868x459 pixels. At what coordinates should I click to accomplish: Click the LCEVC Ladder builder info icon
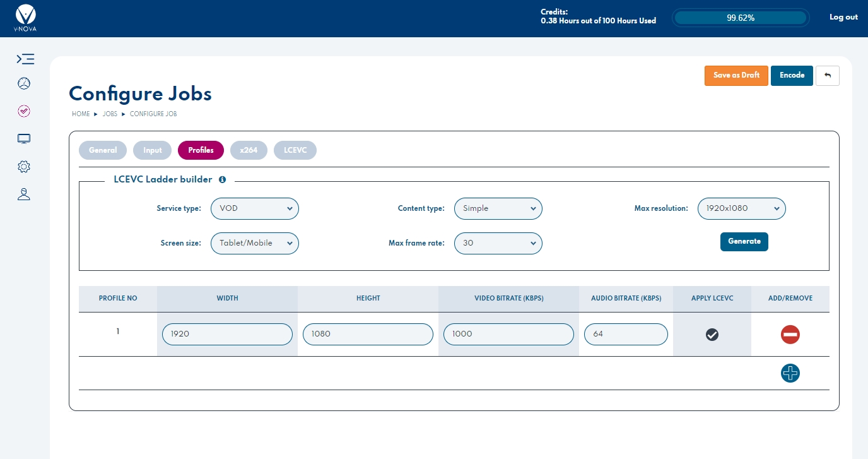point(222,179)
